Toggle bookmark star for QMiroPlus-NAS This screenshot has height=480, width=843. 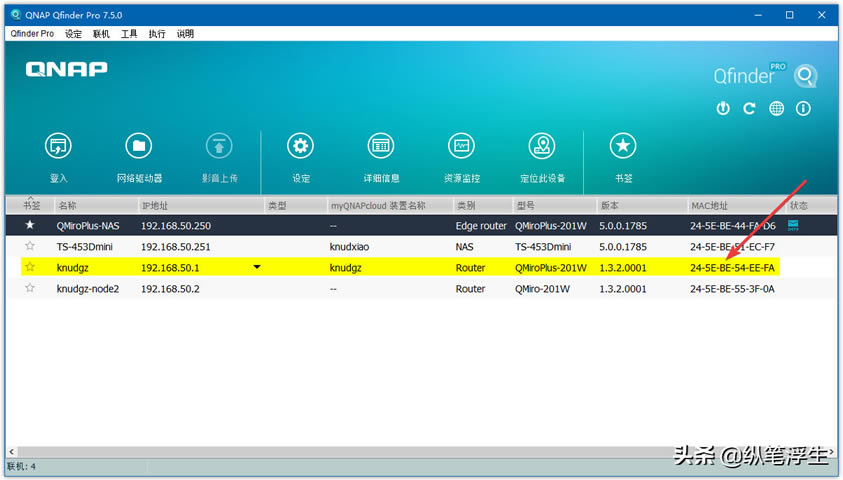[x=30, y=225]
